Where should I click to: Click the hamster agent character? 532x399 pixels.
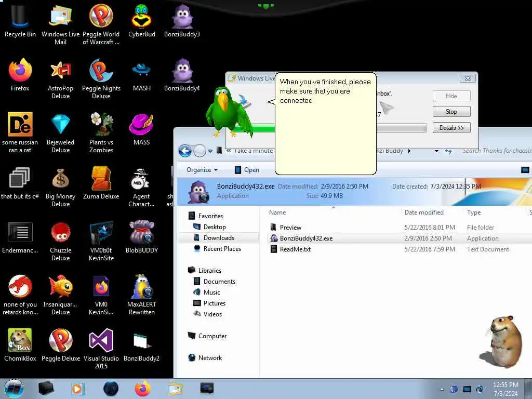(x=501, y=341)
